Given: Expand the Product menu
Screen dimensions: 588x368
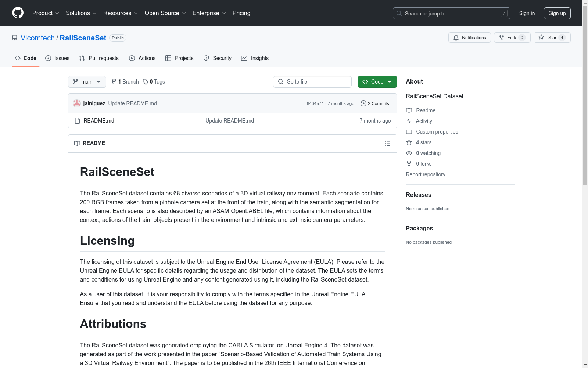Looking at the screenshot, I should pos(46,13).
